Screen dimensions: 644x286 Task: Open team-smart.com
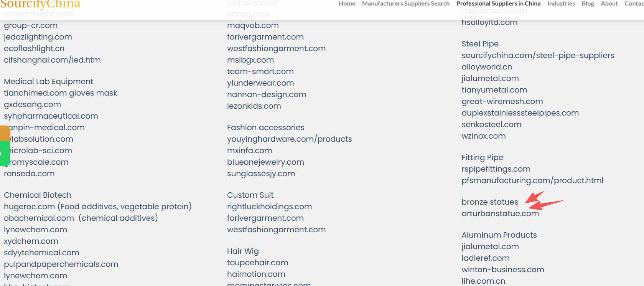pos(260,72)
